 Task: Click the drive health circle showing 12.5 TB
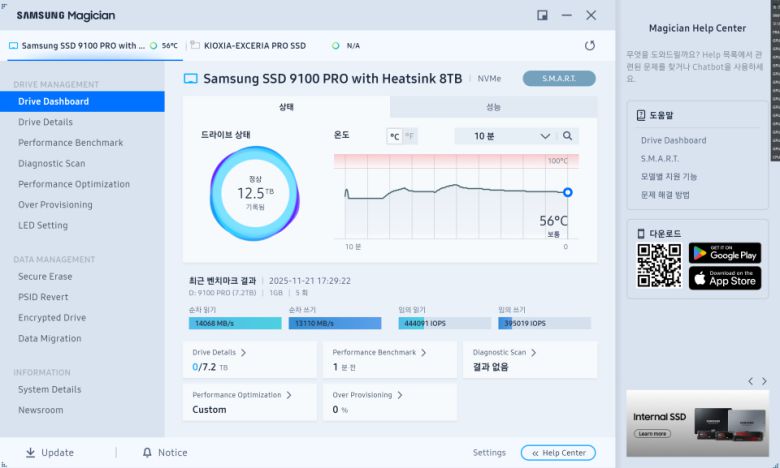pyautogui.click(x=255, y=193)
